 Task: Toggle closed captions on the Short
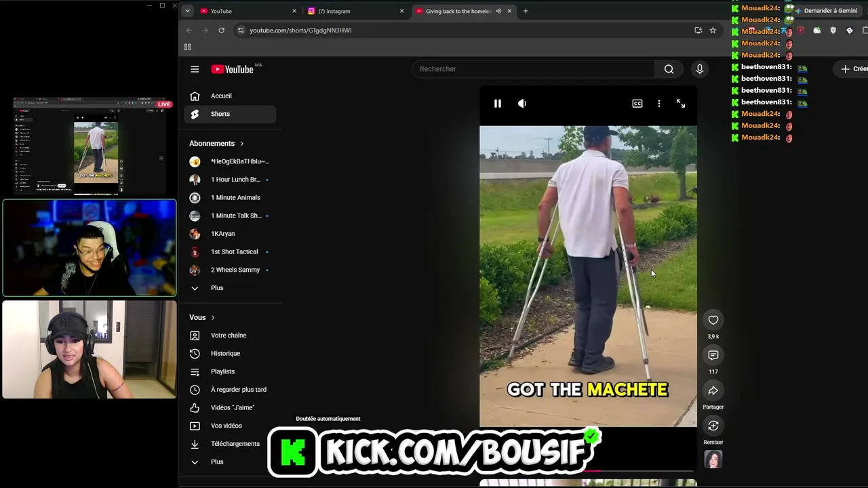637,104
